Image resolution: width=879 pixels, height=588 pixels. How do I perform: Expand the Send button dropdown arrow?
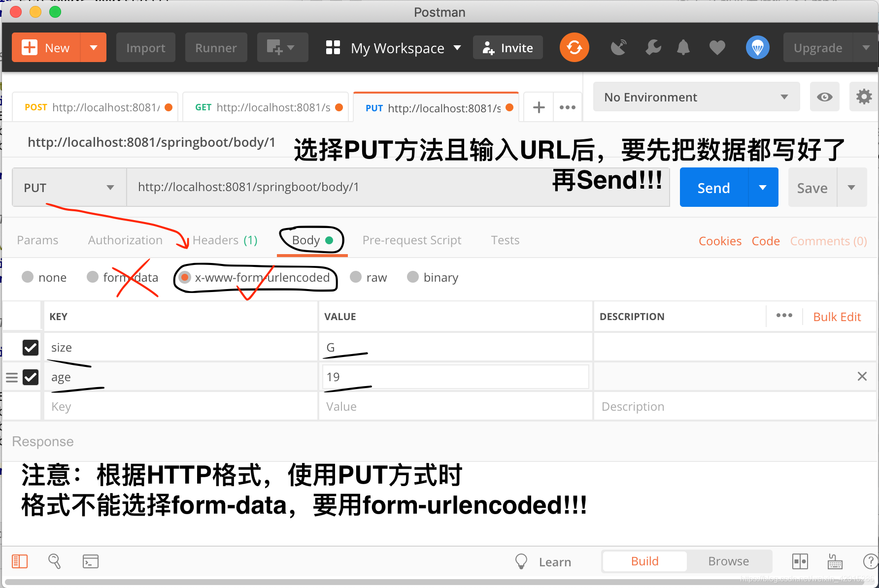coord(763,187)
